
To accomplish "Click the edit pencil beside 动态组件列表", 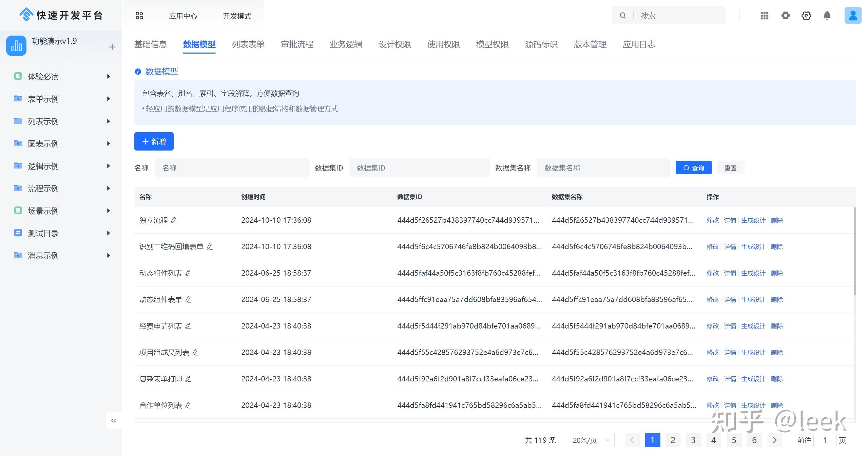I will click(x=188, y=273).
